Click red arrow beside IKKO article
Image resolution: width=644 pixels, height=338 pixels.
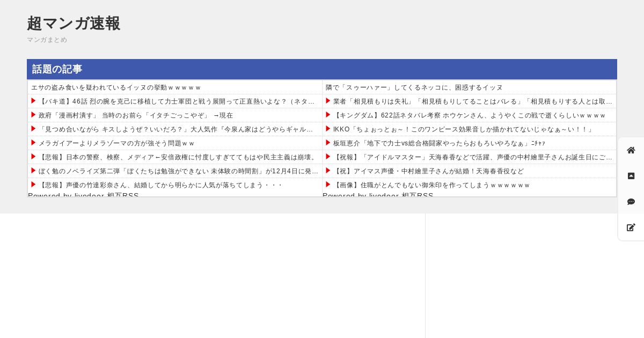point(328,129)
